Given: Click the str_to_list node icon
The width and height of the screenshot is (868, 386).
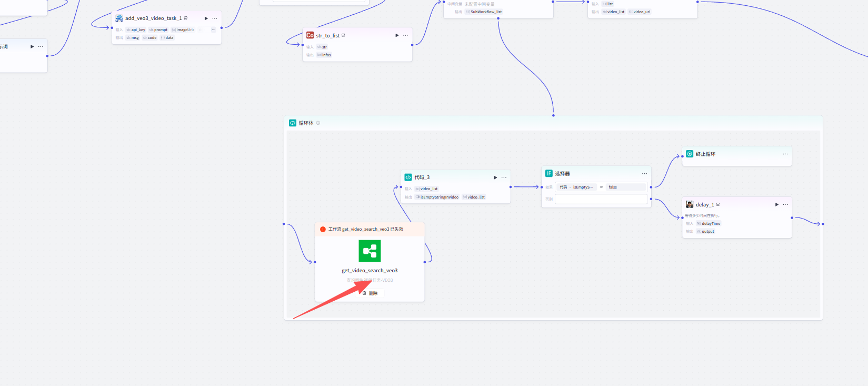Looking at the screenshot, I should [x=310, y=35].
